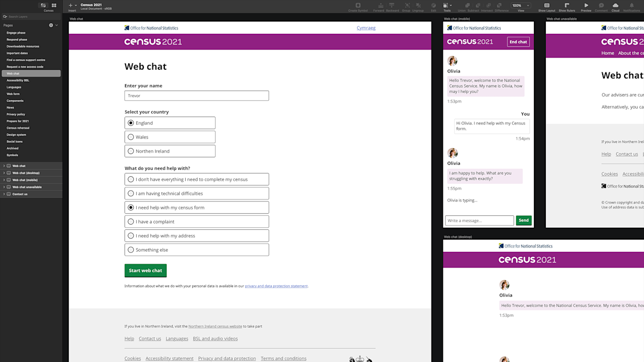Click the Tools toolbar icon
Viewport: 644px width, 362px height.
[445, 5]
